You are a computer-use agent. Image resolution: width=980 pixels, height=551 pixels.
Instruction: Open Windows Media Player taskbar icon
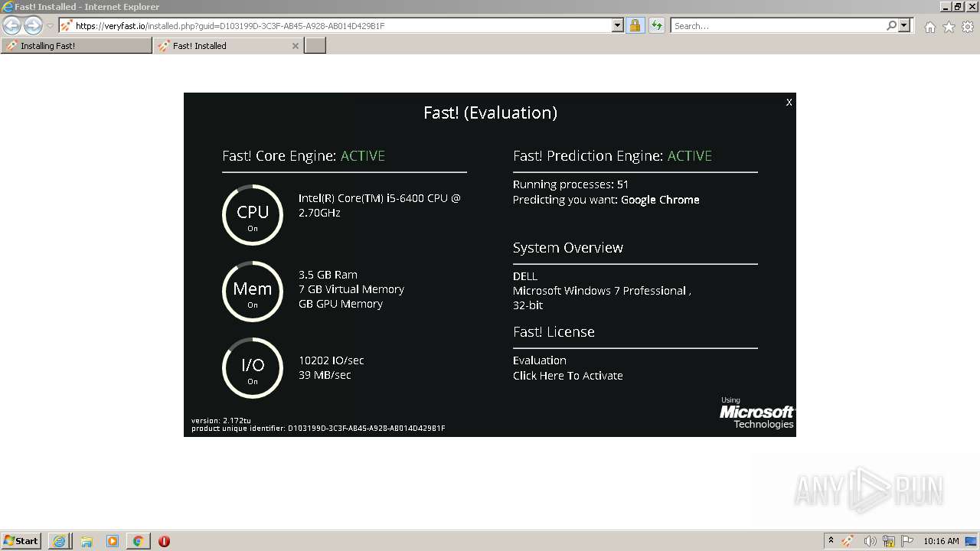click(x=113, y=541)
